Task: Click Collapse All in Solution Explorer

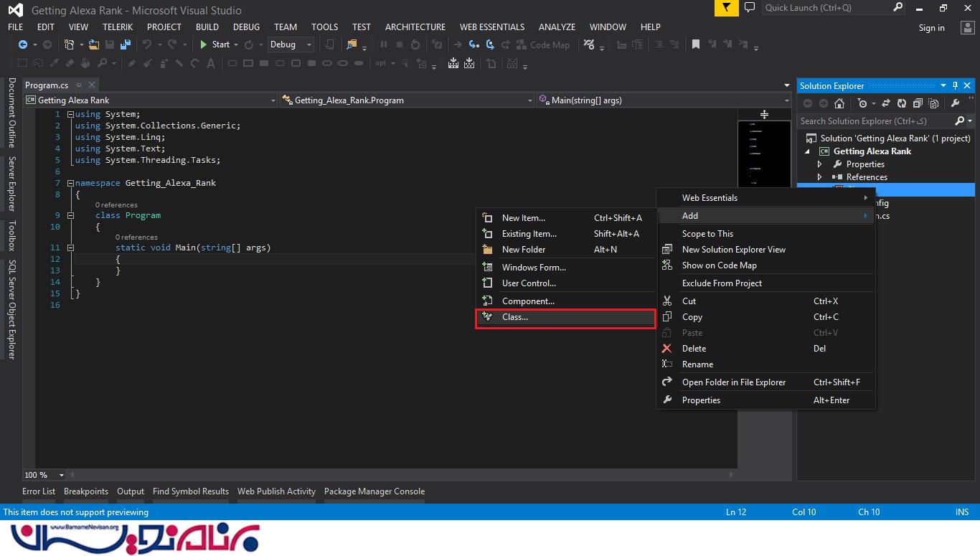Action: 918,103
